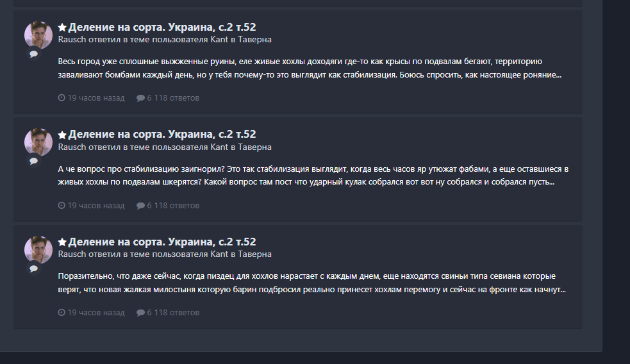
Task: Click the speech bubble badge under the 'А че вопрос' post avatar
Action: tap(33, 161)
